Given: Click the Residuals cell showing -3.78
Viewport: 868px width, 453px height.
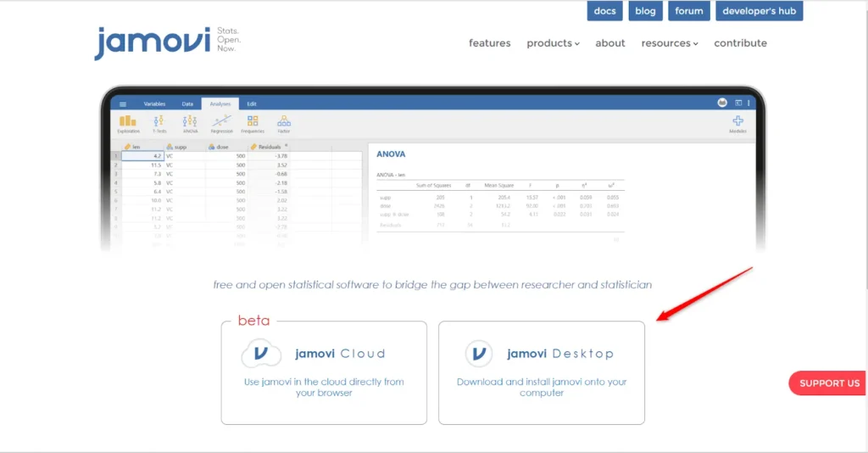Looking at the screenshot, I should point(269,156).
